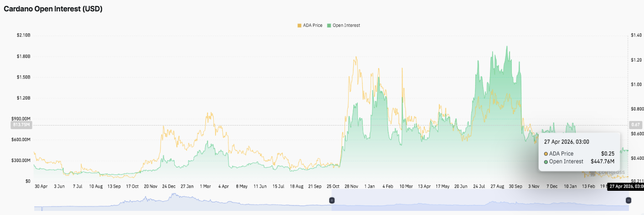Grab the left range slider handle
This screenshot has height=215, width=644.
click(332, 200)
